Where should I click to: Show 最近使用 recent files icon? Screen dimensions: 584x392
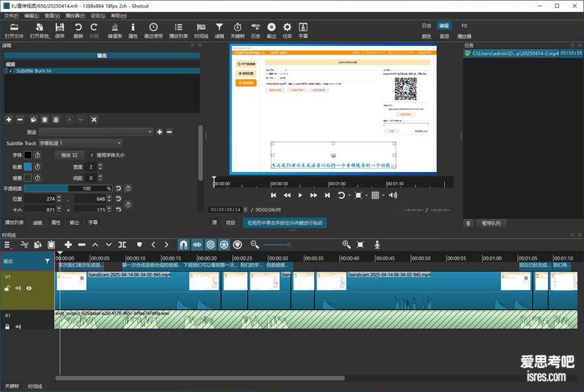153,30
